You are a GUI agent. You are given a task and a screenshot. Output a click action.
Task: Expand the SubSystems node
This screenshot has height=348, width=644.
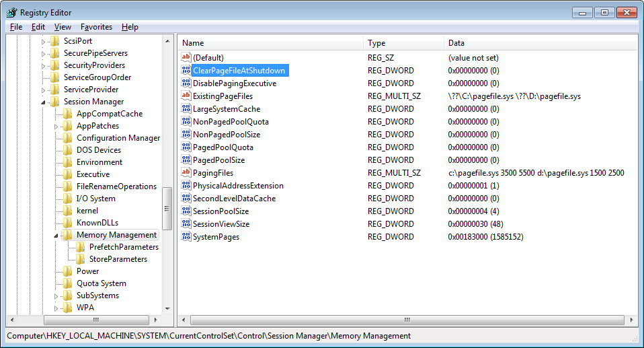pos(56,296)
